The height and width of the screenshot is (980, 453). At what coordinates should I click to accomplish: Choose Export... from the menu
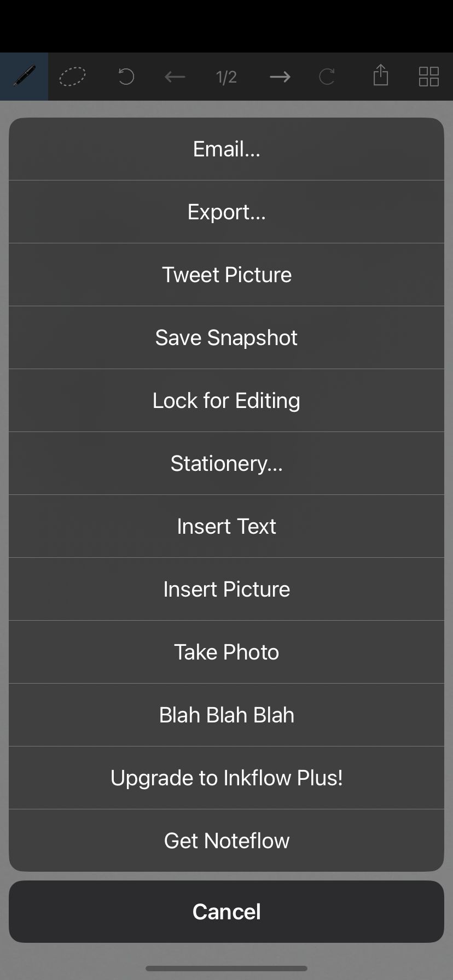coord(226,212)
